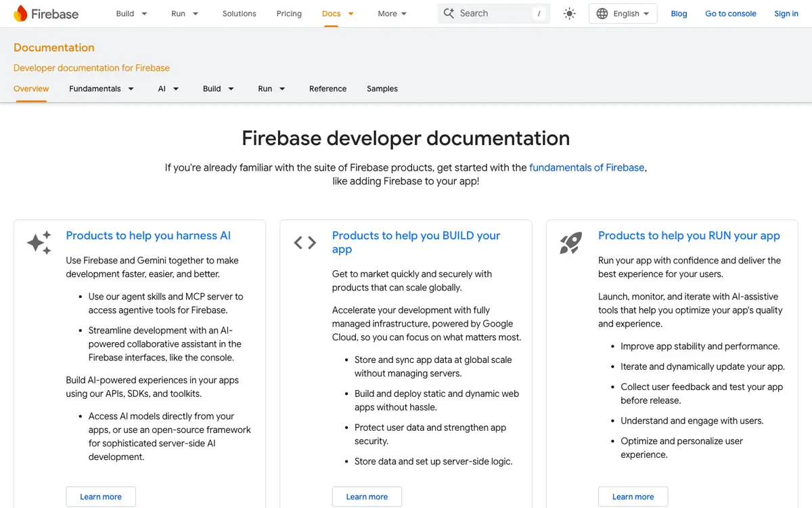Click 'Improve app stability and performance.' bullet

point(700,346)
